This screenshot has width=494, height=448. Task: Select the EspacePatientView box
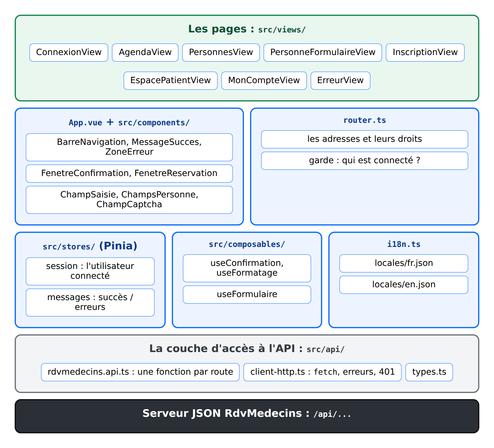coord(171,81)
